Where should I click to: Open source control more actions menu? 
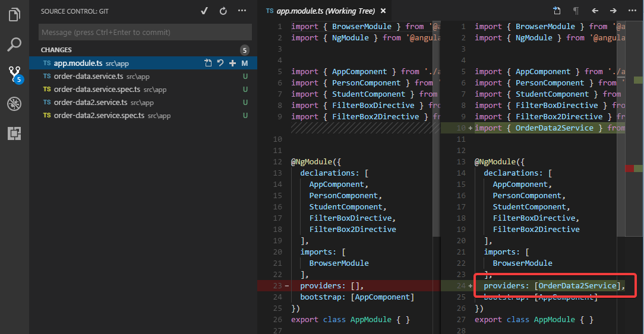coord(242,11)
